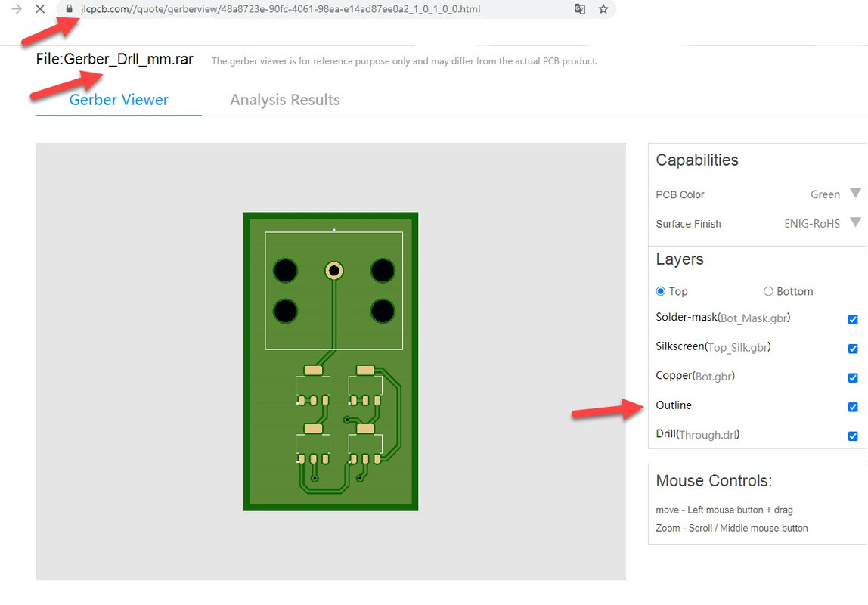868x605 pixels.
Task: Click the Drill(Through.drl) label
Action: [697, 434]
